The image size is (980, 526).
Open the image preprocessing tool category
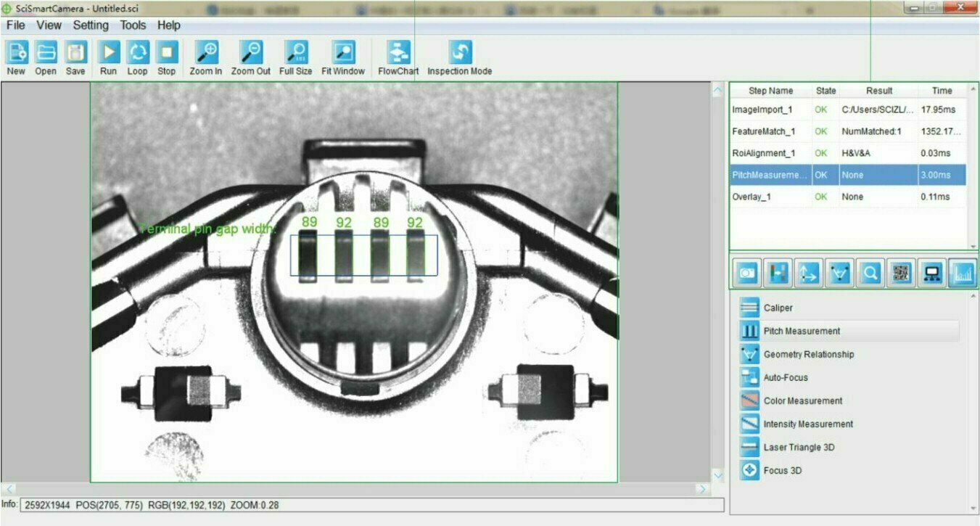(778, 273)
